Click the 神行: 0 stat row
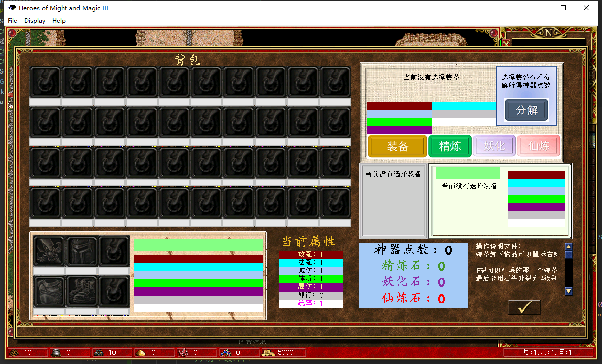Screen dimensions: 602x364 tap(311, 295)
